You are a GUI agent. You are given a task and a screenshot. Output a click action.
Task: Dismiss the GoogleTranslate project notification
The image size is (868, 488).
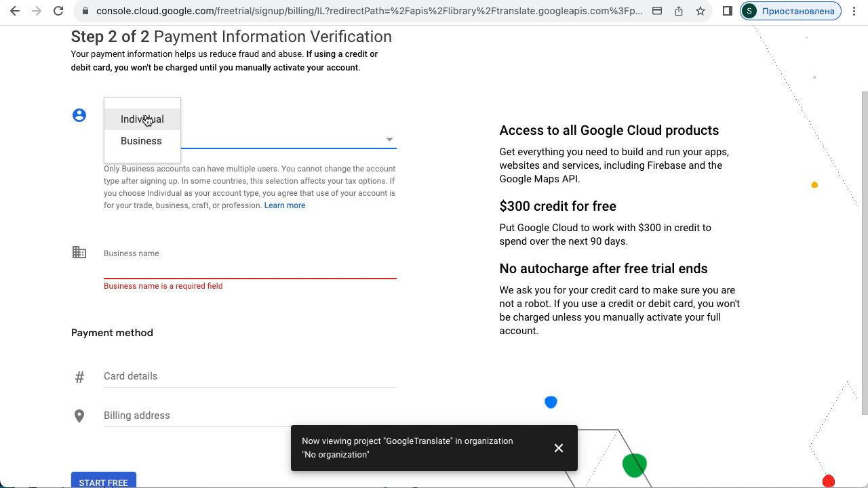click(x=558, y=448)
